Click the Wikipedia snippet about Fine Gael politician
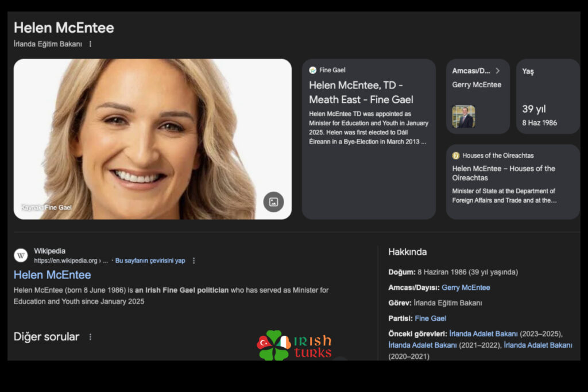Screen dimensions: 588x392 tap(171, 296)
